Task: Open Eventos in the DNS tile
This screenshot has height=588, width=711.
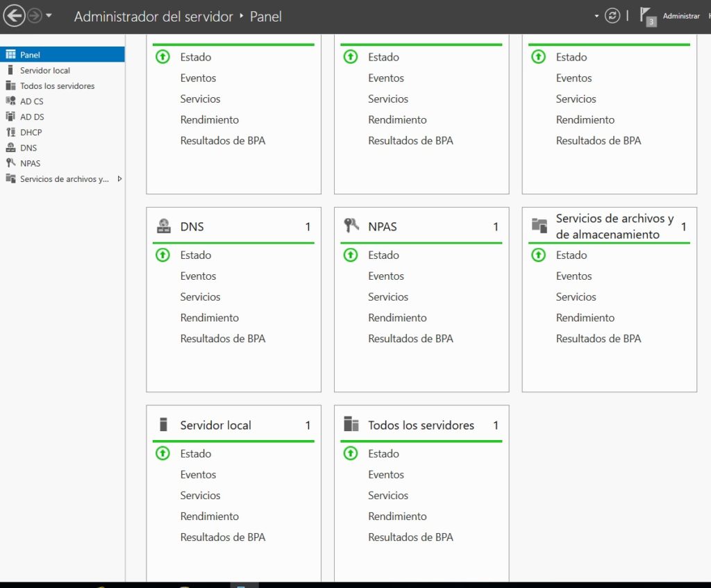Action: pyautogui.click(x=199, y=276)
